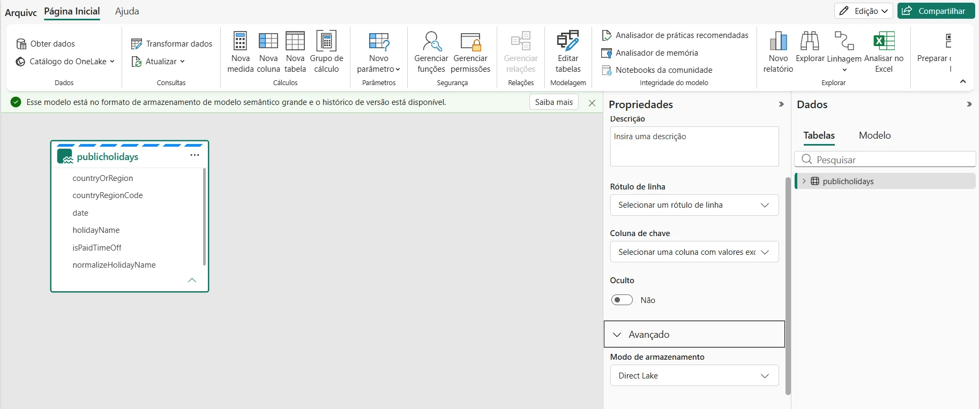This screenshot has width=980, height=409.
Task: Open Analisador de memória
Action: click(x=650, y=53)
